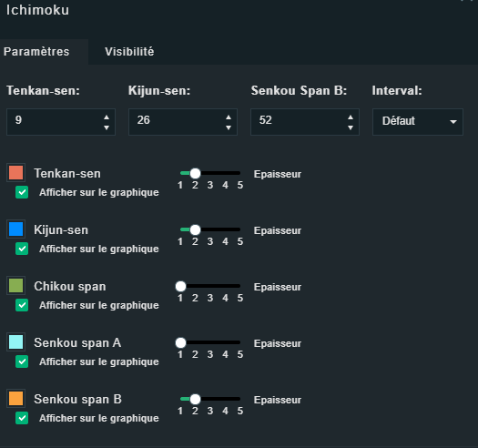Open the Interval dropdown set to Défaut
Viewport: 478px width, 448px height.
(418, 122)
